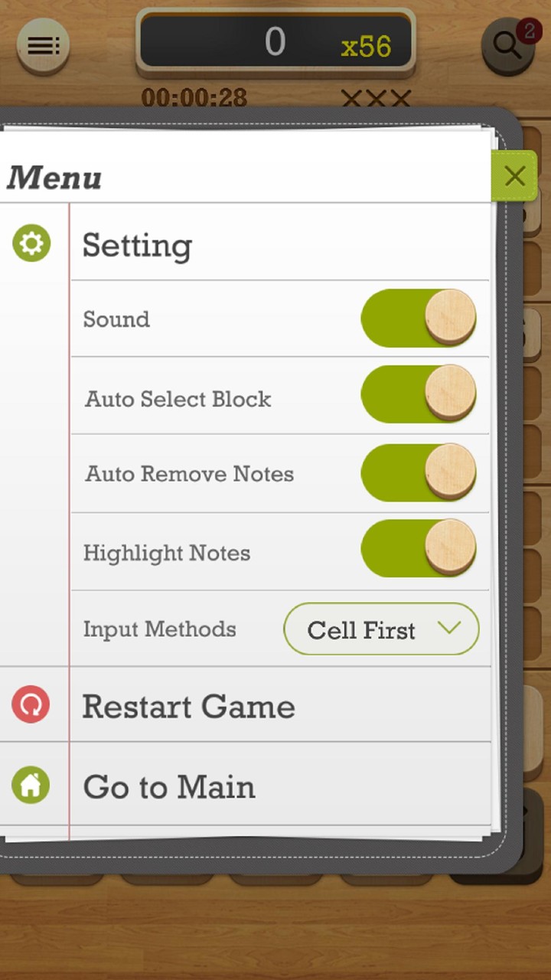551x980 pixels.
Task: Turn off Auto Select Block
Action: point(419,394)
